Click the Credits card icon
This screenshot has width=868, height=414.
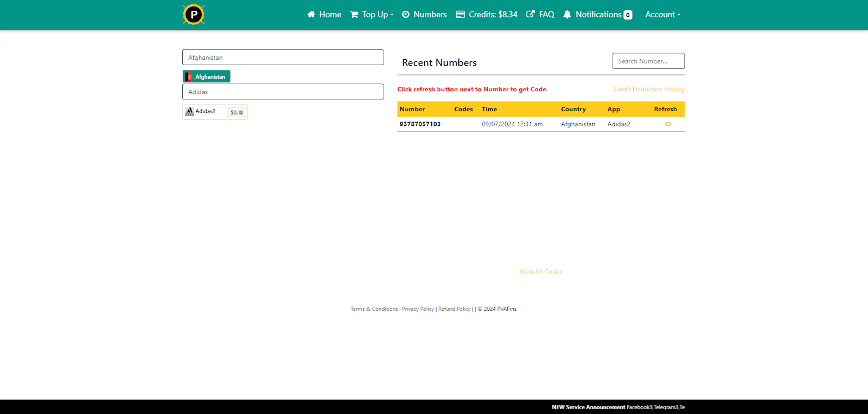point(460,15)
